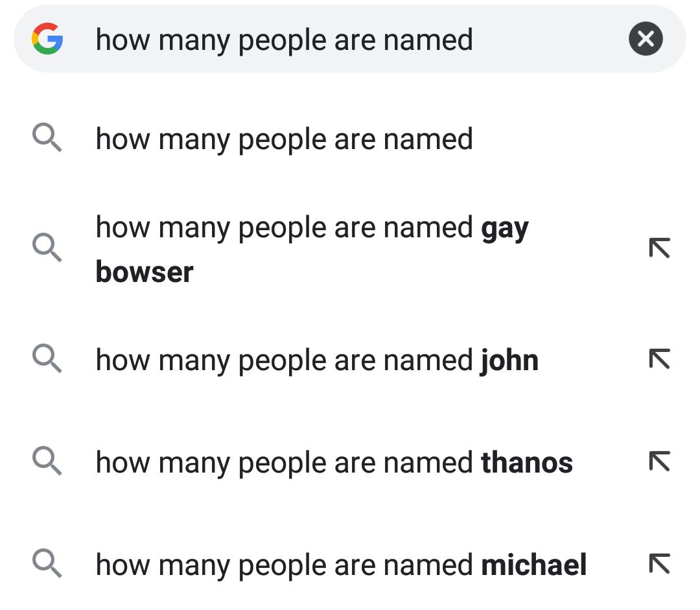
Task: Select suggestion "how many people are named"
Action: (284, 139)
